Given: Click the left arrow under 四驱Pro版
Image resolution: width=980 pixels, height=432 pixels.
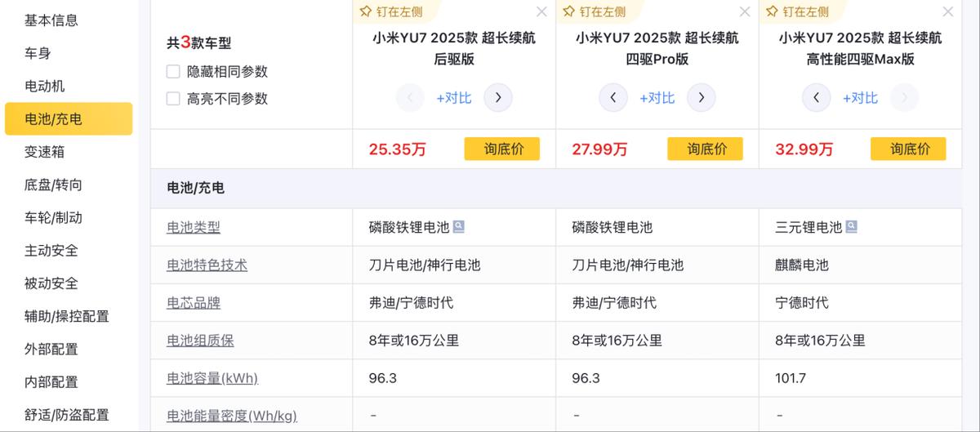Looking at the screenshot, I should click(x=613, y=98).
